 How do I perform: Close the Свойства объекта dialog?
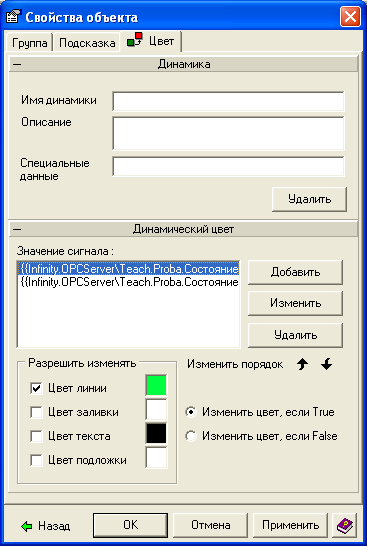(x=350, y=16)
